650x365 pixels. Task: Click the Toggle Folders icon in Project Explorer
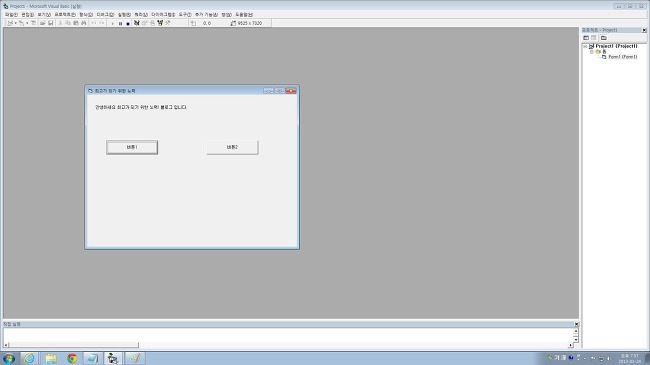pyautogui.click(x=604, y=38)
